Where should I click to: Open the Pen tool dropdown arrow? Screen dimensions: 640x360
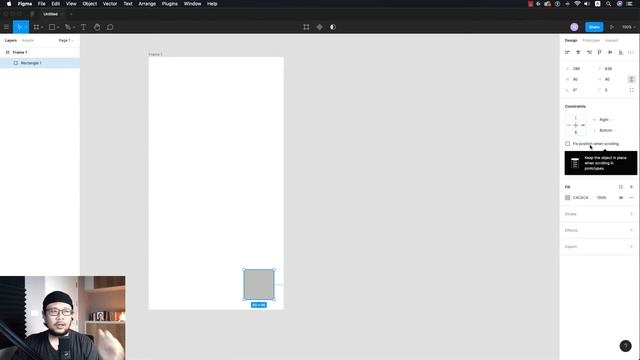point(74,27)
